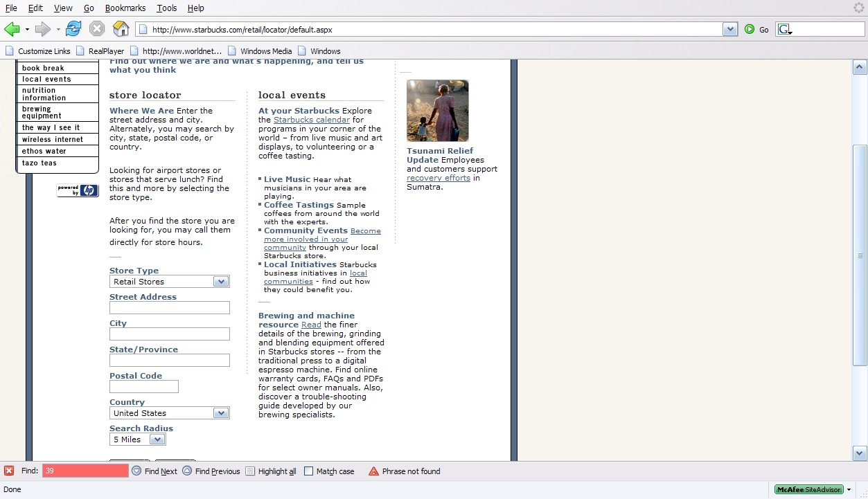Open the Customize Links bookmark
This screenshot has width=868, height=499.
(38, 51)
